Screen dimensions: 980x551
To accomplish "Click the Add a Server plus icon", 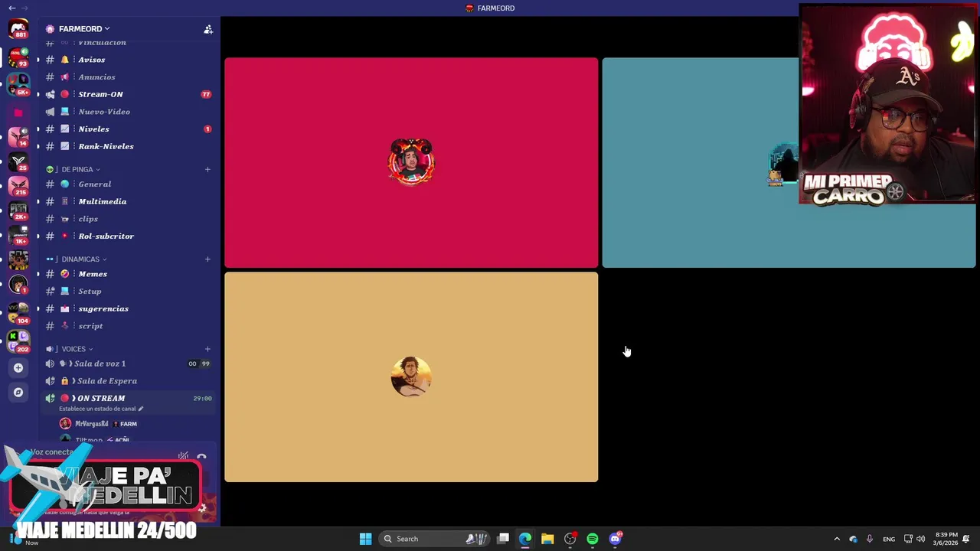I will pos(18,367).
